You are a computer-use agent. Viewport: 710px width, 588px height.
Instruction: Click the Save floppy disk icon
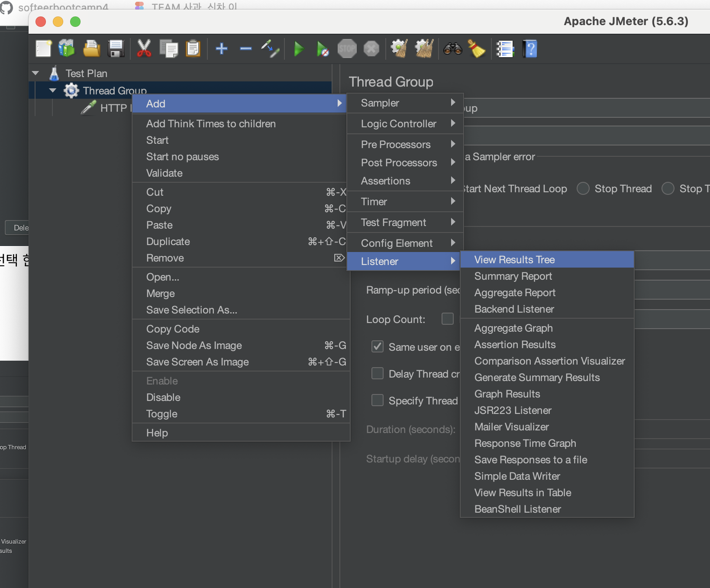[116, 48]
